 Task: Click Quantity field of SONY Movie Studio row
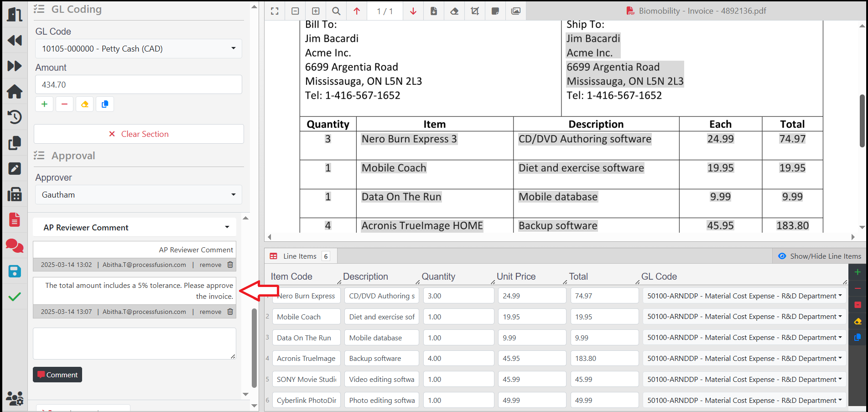[458, 379]
